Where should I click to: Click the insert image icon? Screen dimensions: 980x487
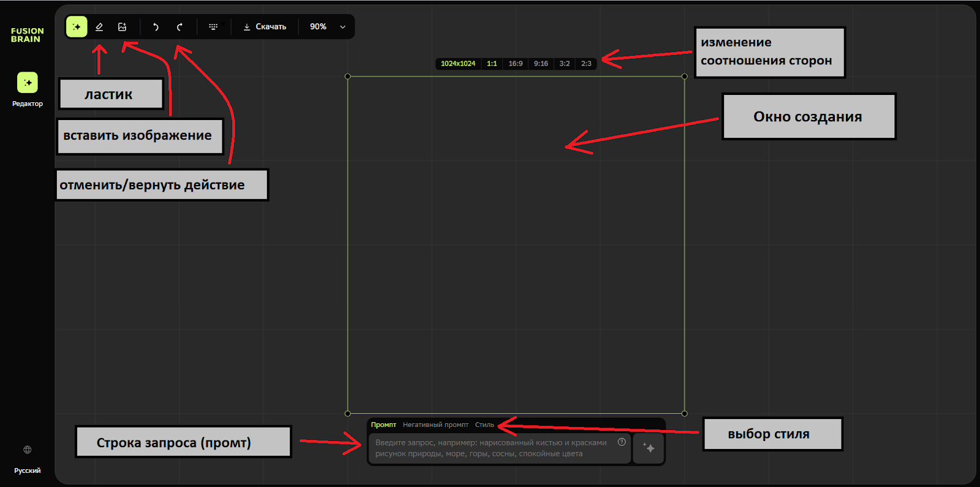tap(122, 27)
